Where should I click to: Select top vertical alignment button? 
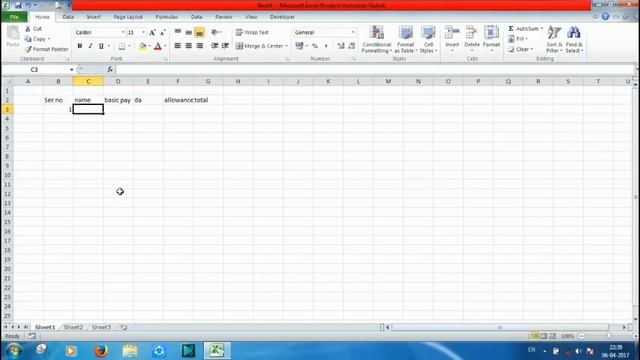pos(178,32)
